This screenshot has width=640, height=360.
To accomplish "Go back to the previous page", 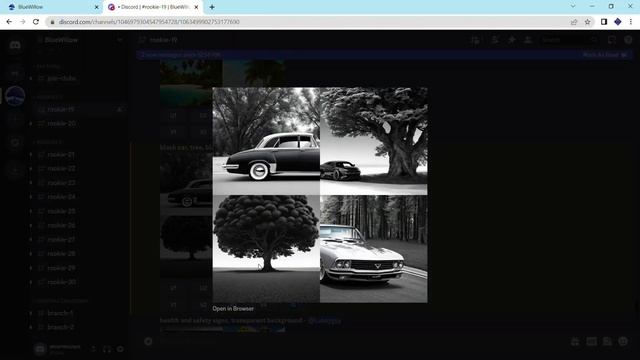I will tap(9, 22).
